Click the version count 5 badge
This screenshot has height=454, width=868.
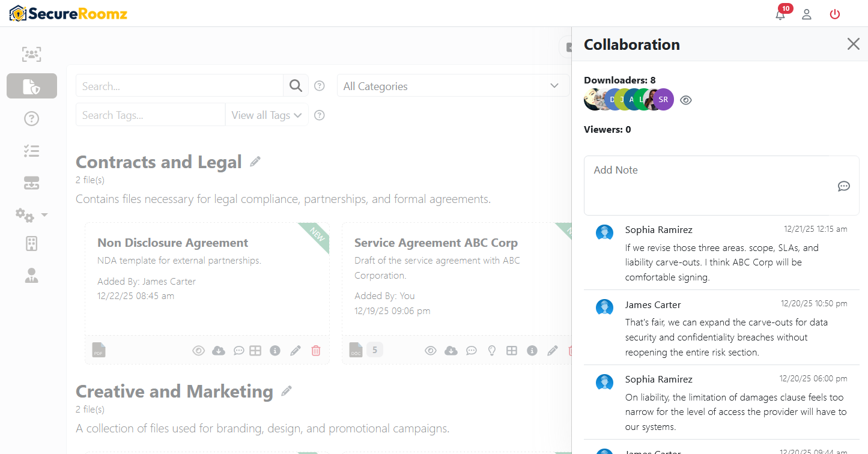375,350
